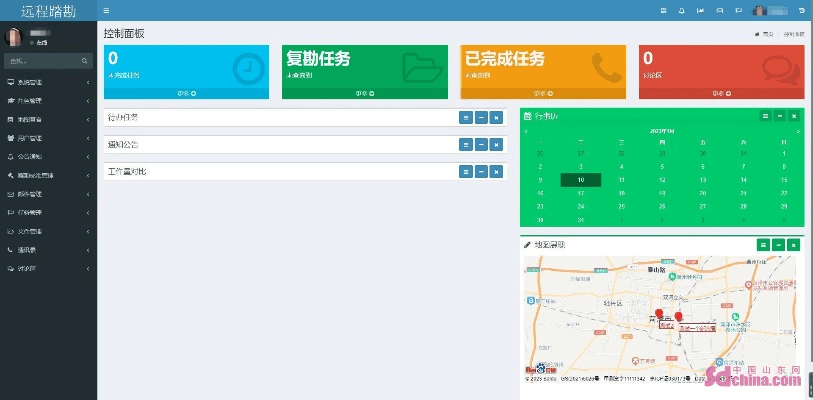The image size is (813, 400).
Task: Open the notifications bell in the top bar
Action: coord(682,10)
